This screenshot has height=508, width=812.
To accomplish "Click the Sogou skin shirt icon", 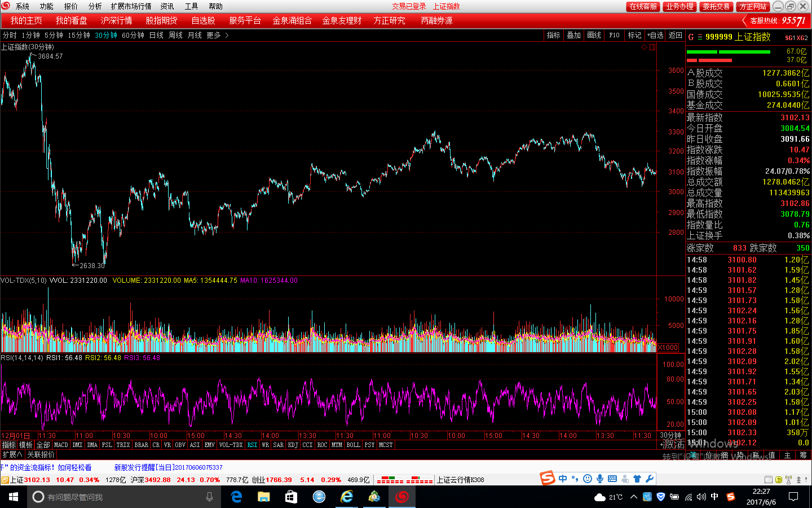I will pos(637,479).
